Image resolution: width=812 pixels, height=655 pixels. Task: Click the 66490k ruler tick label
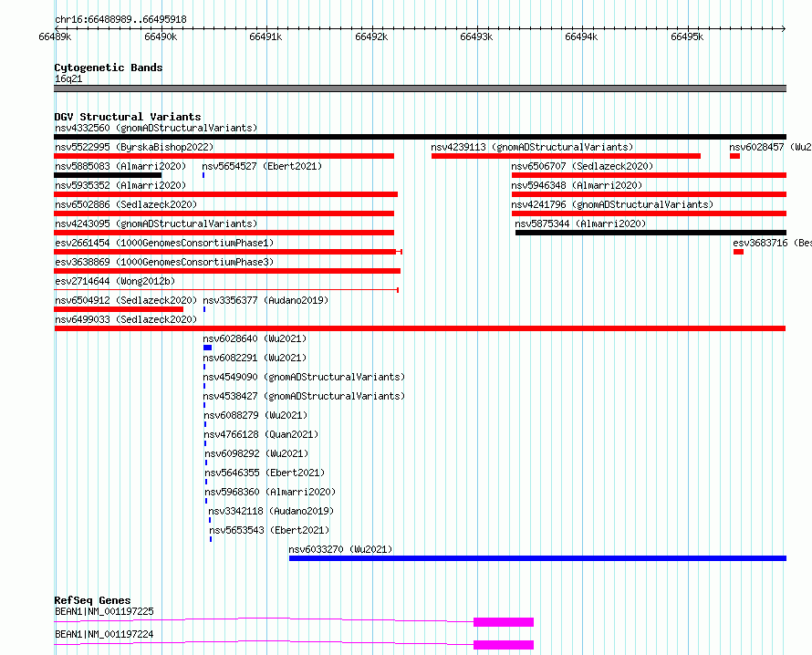point(161,36)
